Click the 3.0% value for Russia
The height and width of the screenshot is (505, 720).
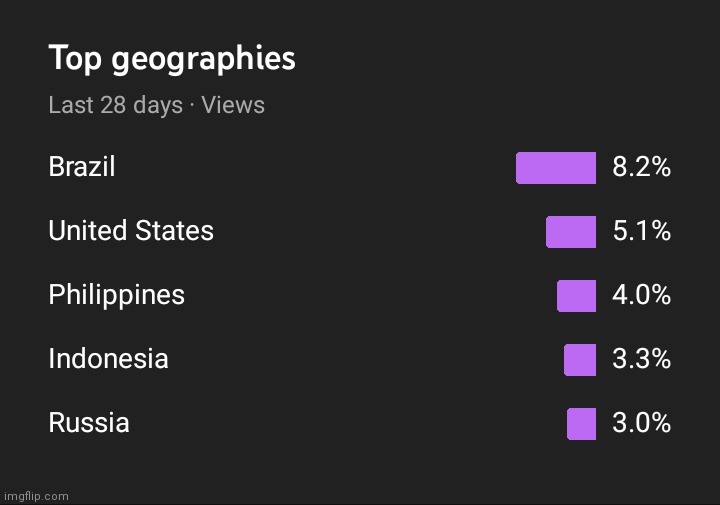click(641, 422)
